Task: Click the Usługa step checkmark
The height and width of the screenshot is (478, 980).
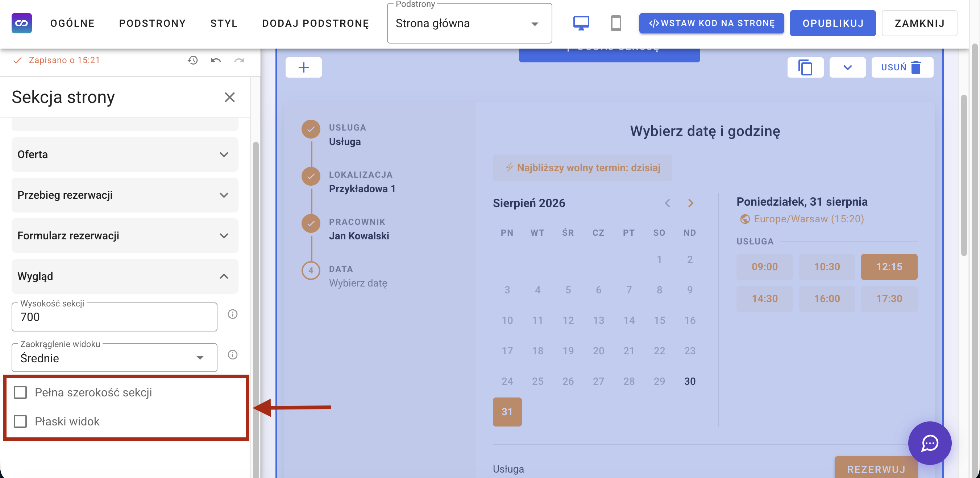Action: point(311,129)
